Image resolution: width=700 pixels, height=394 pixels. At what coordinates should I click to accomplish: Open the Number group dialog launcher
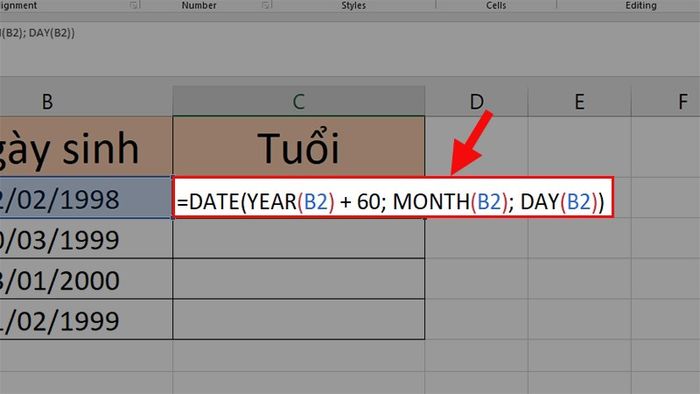[x=266, y=5]
